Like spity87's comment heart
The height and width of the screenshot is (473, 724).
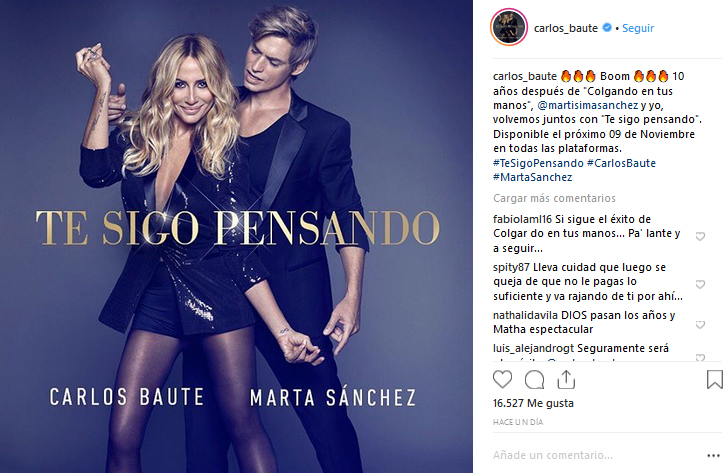click(x=700, y=284)
